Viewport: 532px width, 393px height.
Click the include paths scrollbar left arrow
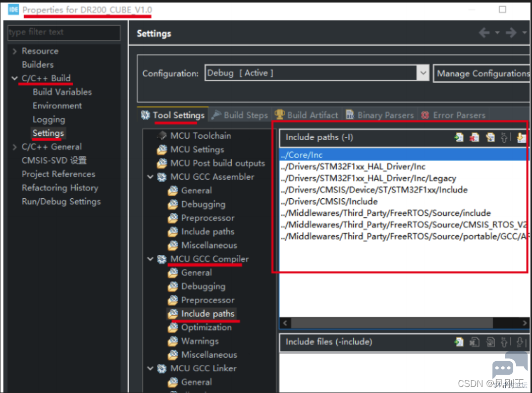[x=285, y=323]
